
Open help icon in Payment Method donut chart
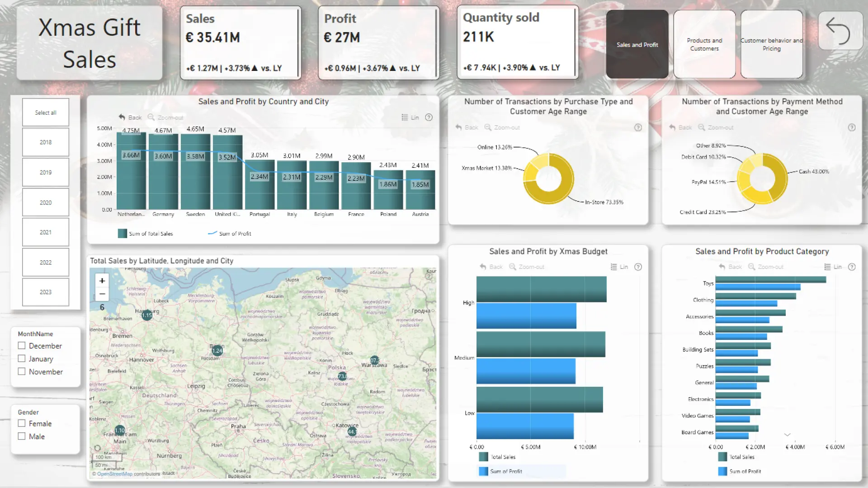pos(852,127)
